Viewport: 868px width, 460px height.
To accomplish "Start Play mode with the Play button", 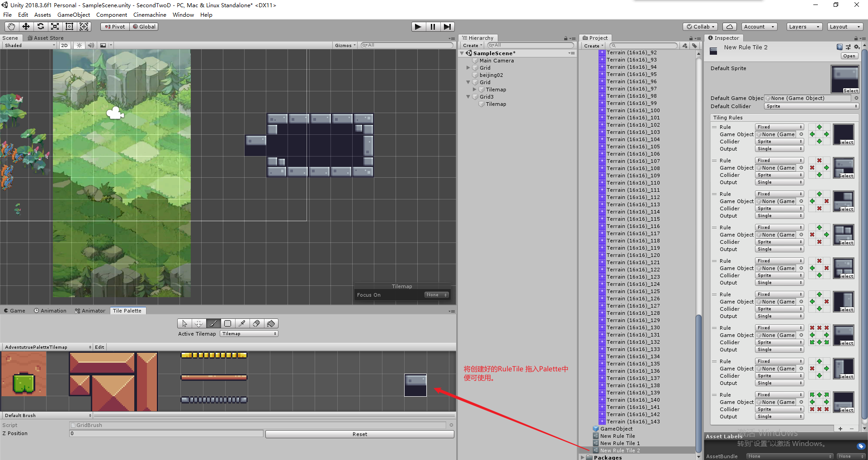I will point(418,27).
